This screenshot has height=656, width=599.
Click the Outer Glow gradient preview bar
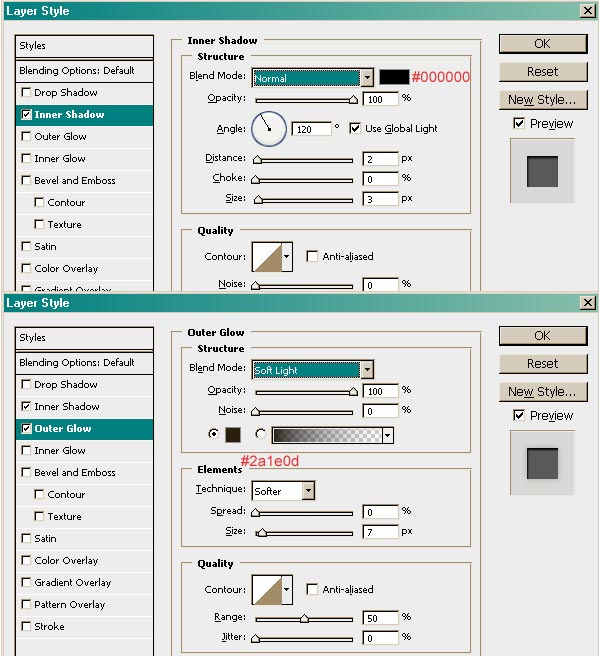(x=327, y=435)
